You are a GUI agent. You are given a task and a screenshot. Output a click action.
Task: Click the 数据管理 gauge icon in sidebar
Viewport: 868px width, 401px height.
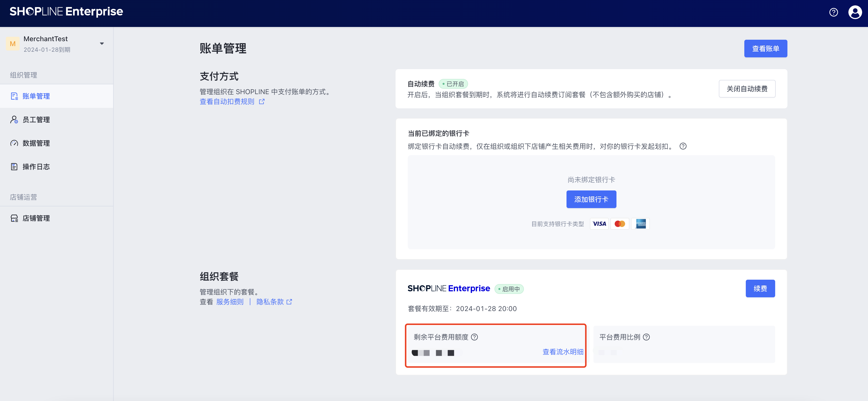(14, 143)
